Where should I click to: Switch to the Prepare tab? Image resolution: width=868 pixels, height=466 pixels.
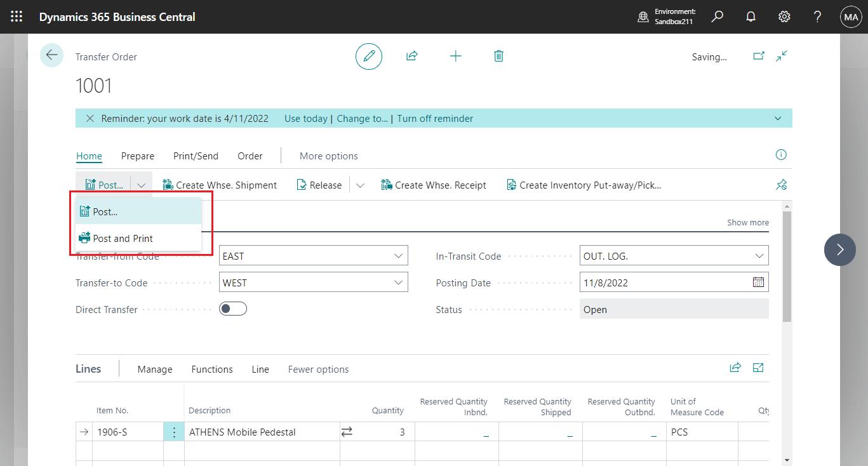(x=137, y=156)
